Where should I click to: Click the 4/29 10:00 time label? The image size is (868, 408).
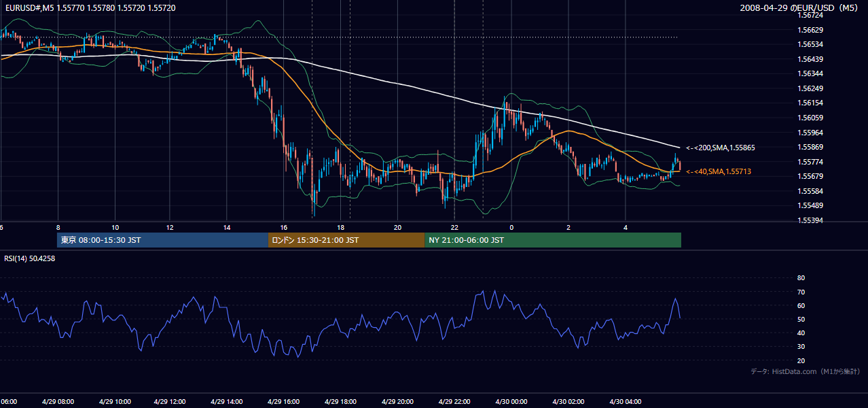(x=114, y=401)
